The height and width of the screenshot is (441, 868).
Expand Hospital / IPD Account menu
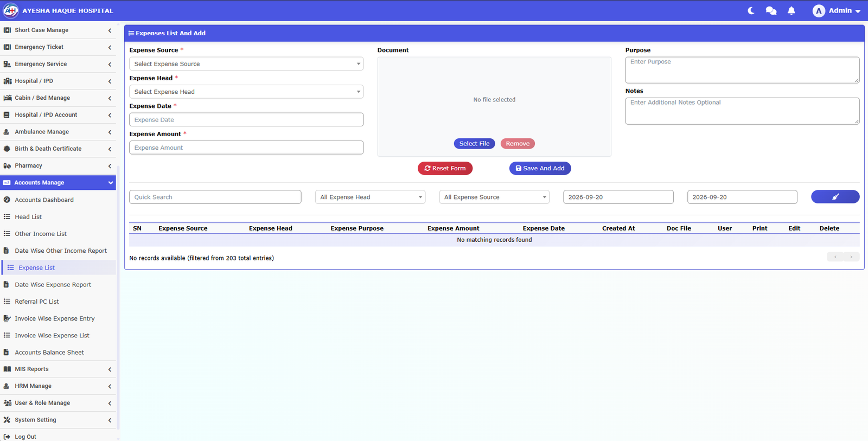(58, 115)
